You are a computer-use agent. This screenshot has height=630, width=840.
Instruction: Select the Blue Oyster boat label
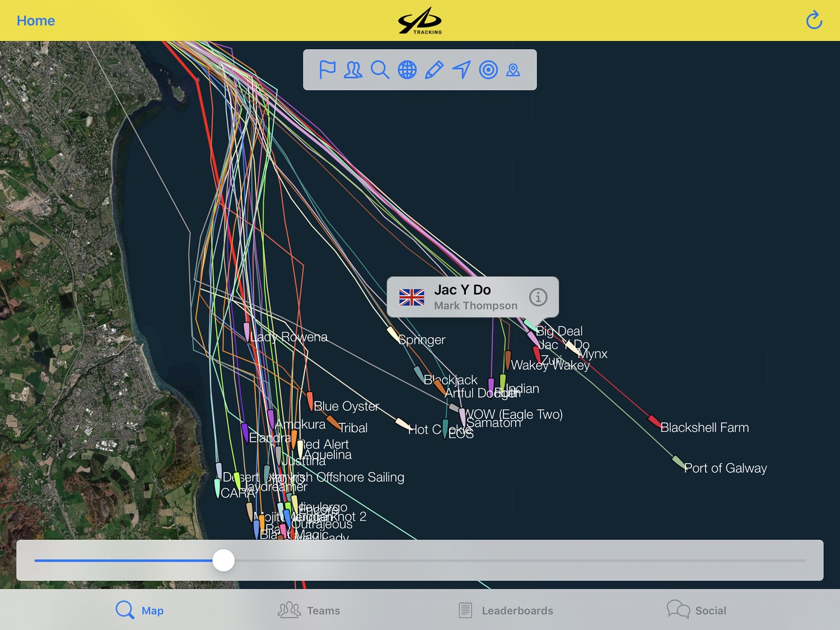coord(346,406)
